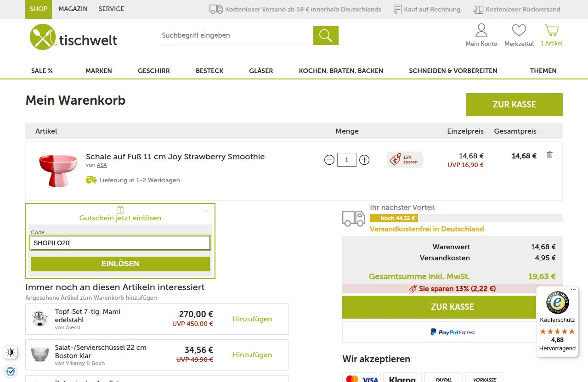The image size is (588, 382).
Task: Open GESCHIRR menu
Action: pyautogui.click(x=154, y=71)
